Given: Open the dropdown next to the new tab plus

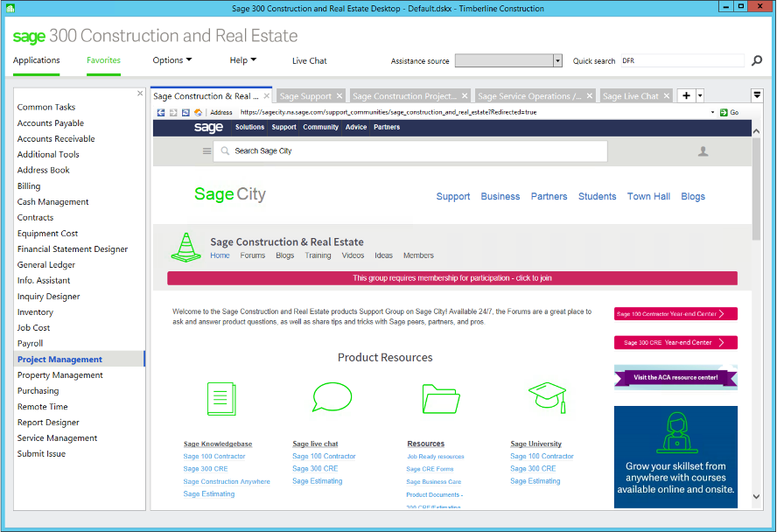Looking at the screenshot, I should 700,95.
